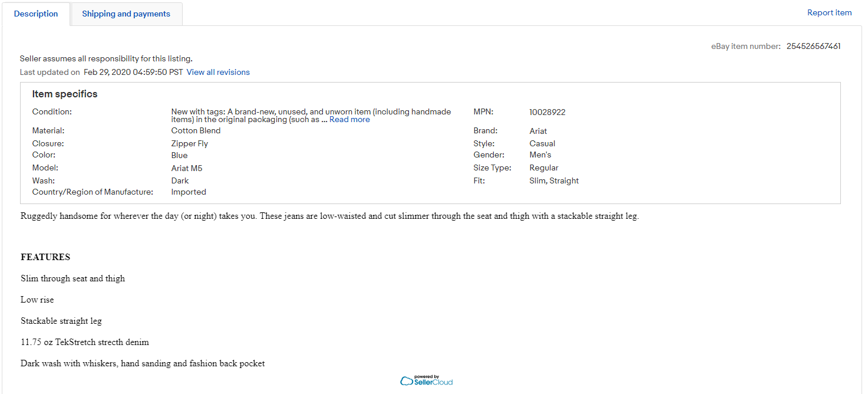Screen dimensions: 868x394
Task: Click the Brand value Ariat
Action: [538, 131]
